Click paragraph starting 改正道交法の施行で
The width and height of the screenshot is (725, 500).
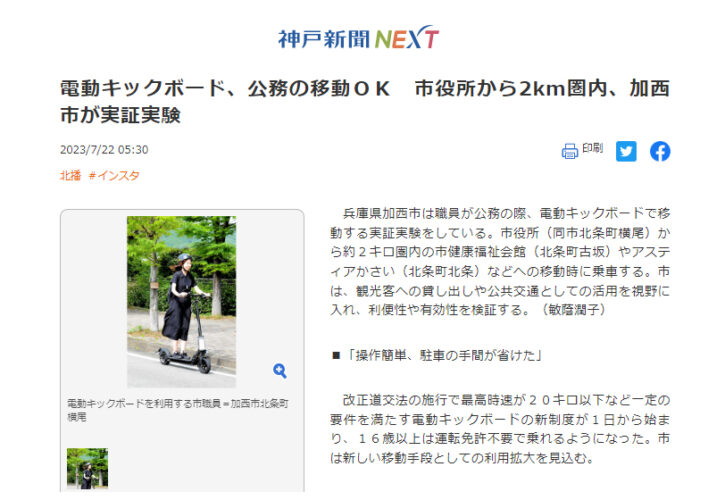[500, 429]
